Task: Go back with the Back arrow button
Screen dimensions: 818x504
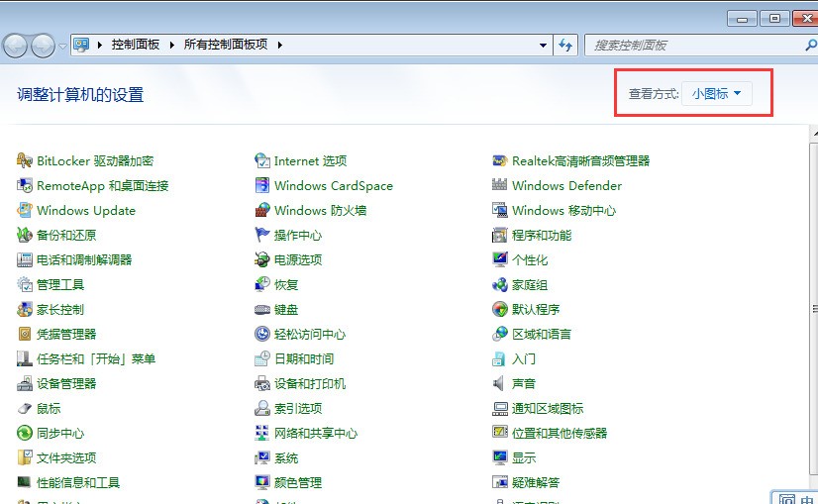Action: pyautogui.click(x=15, y=46)
